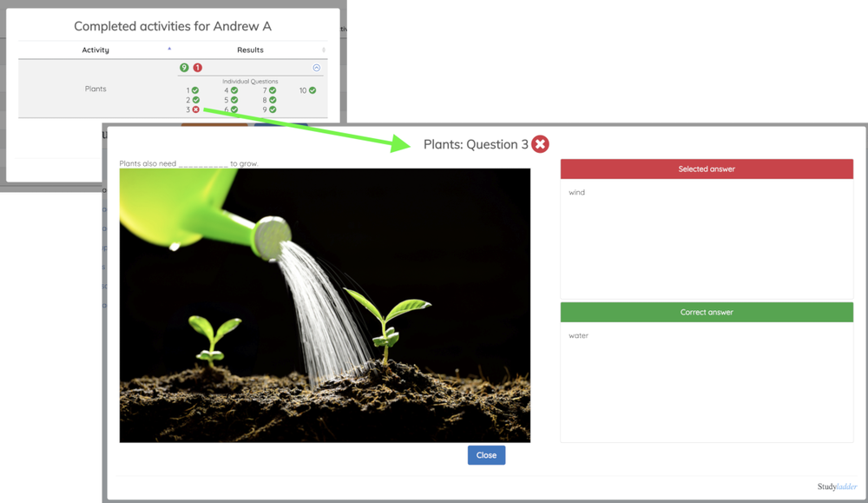
Task: Open question 10 green check result
Action: [x=312, y=90]
